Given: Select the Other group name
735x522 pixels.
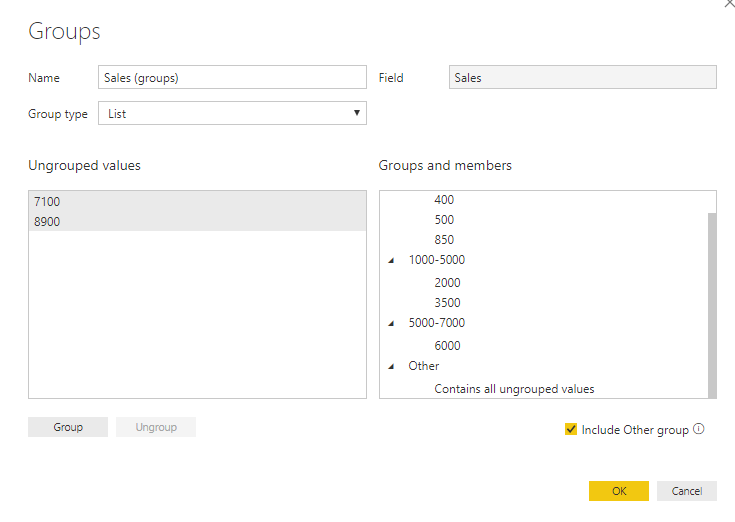Looking at the screenshot, I should (x=423, y=366).
